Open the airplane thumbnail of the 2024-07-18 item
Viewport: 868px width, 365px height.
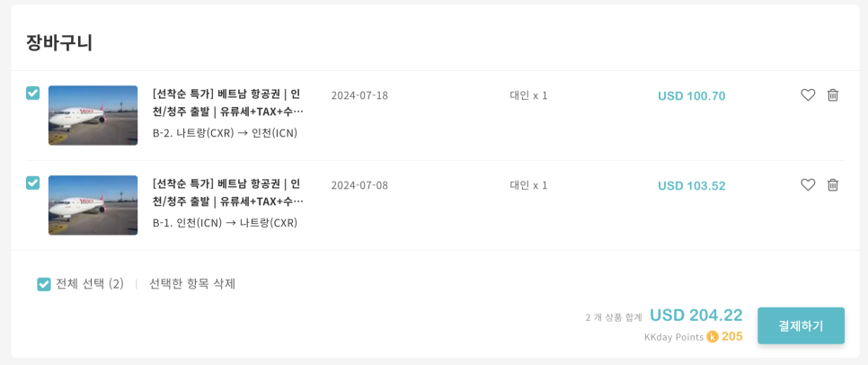[93, 115]
